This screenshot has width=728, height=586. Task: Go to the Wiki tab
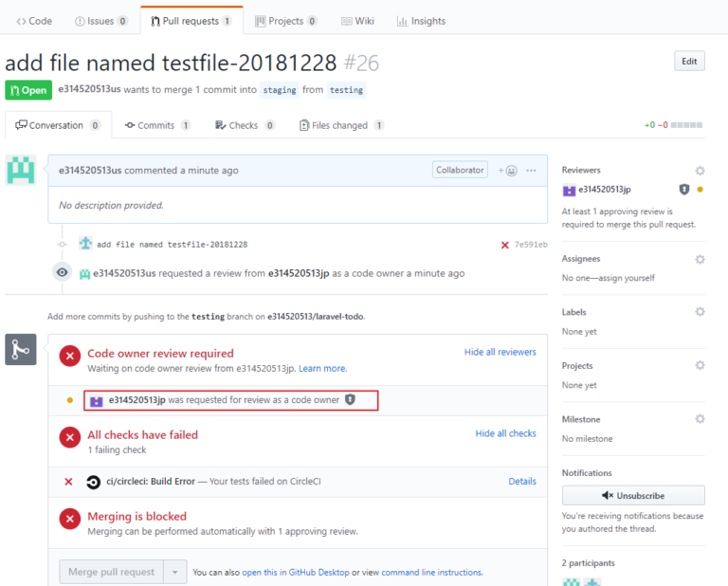[357, 21]
